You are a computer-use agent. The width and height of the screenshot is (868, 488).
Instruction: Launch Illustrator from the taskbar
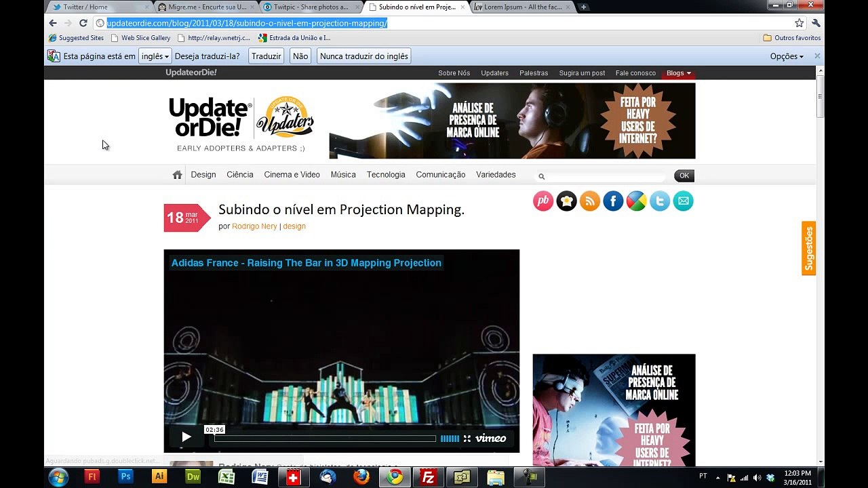tap(159, 477)
